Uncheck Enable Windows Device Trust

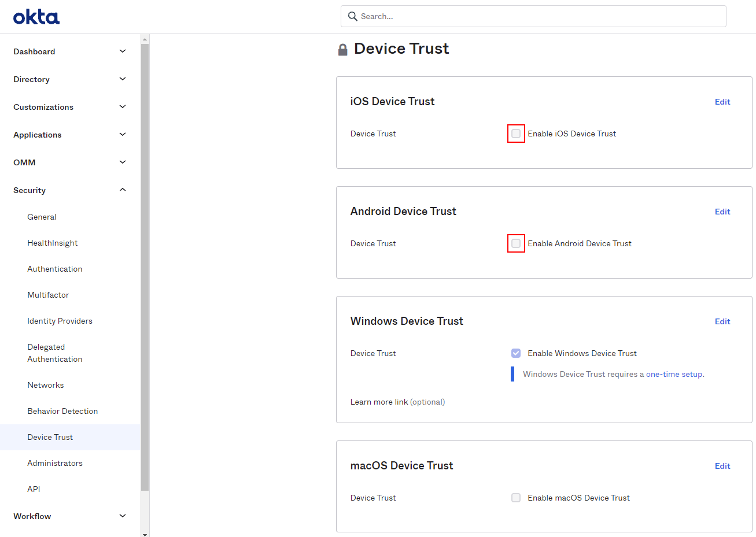516,353
